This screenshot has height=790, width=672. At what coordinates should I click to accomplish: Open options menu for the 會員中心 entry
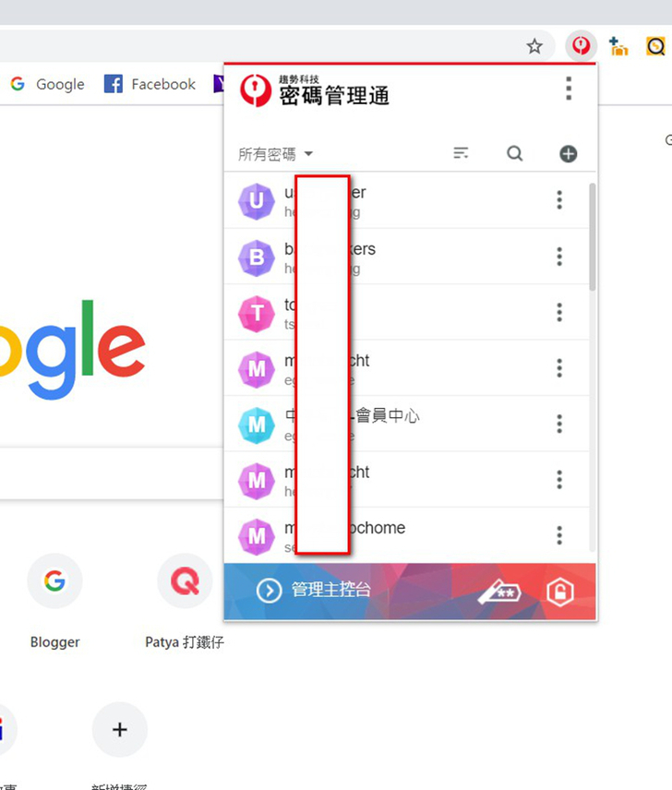pyautogui.click(x=559, y=424)
